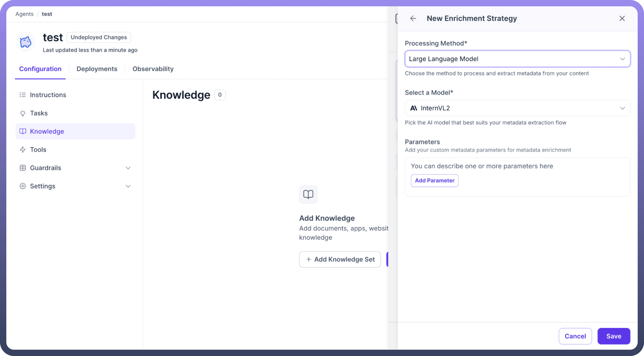Expand the Guardrails section chevron
The width and height of the screenshot is (644, 356).
coord(128,168)
